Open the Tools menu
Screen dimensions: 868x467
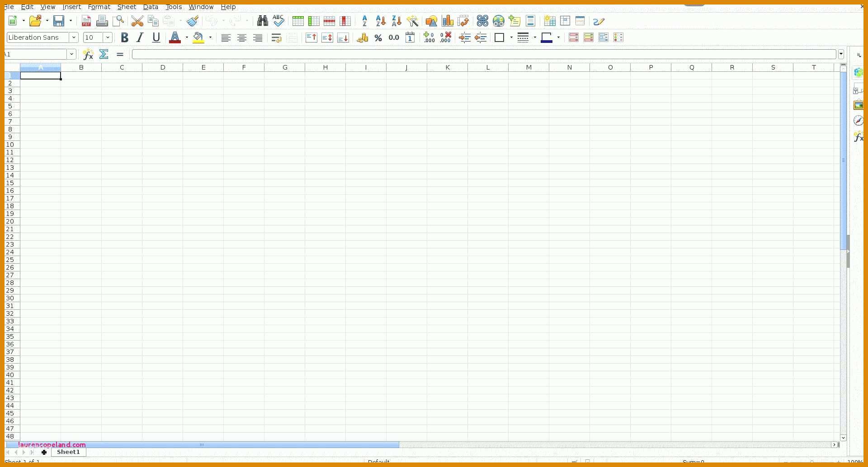[174, 7]
